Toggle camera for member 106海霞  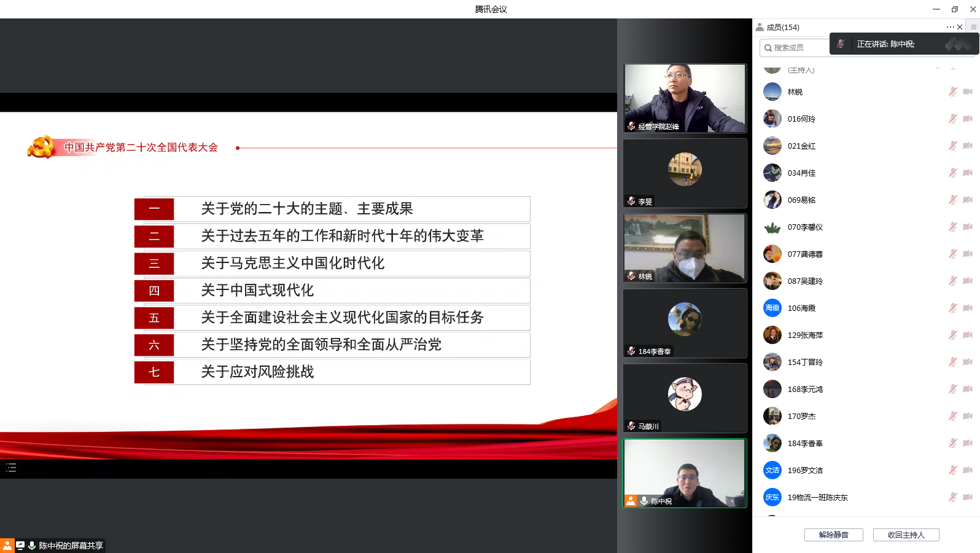pyautogui.click(x=968, y=308)
